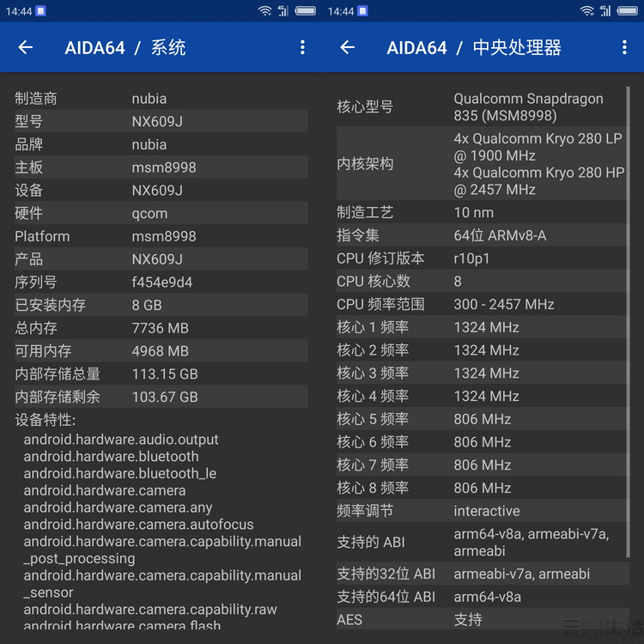Screen dimensions: 644x644
Task: Select android.hardware.camera.autofocus feature
Action: tap(138, 525)
